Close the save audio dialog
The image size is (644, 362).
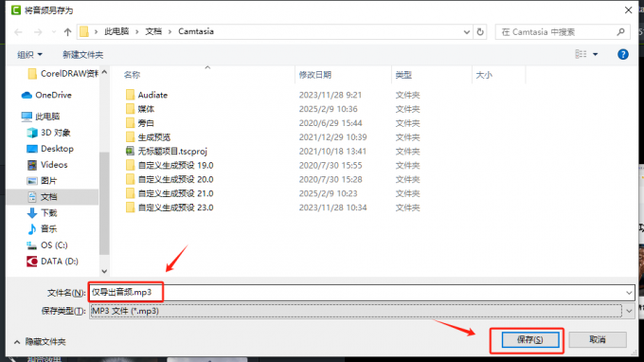coord(628,10)
